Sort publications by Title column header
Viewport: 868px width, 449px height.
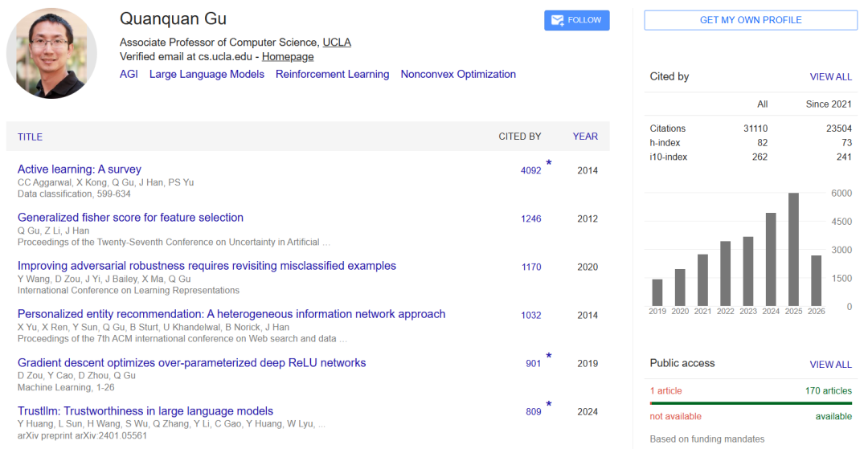pyautogui.click(x=30, y=137)
